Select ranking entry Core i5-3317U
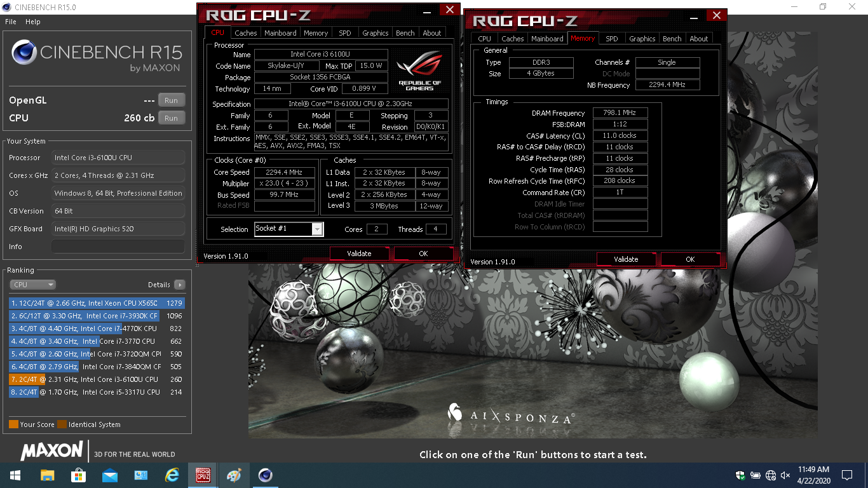Screen dimensions: 868x488 click(x=97, y=392)
